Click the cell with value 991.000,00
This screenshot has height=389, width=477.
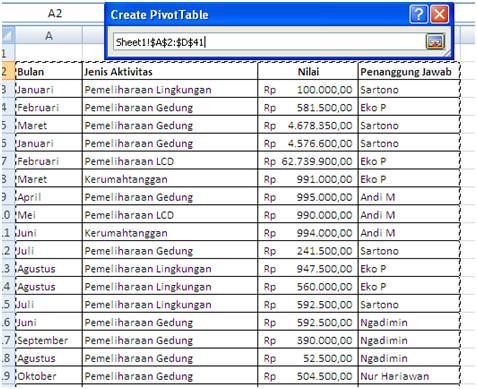pos(308,179)
